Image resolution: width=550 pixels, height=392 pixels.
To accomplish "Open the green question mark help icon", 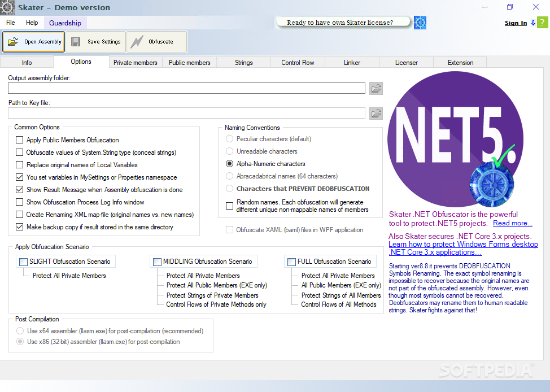I will (542, 23).
